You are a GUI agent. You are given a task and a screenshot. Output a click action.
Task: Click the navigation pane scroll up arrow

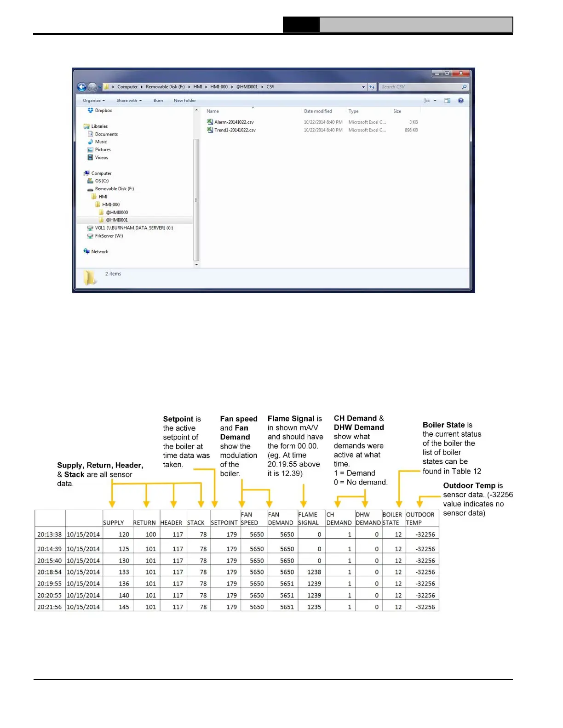(196, 110)
